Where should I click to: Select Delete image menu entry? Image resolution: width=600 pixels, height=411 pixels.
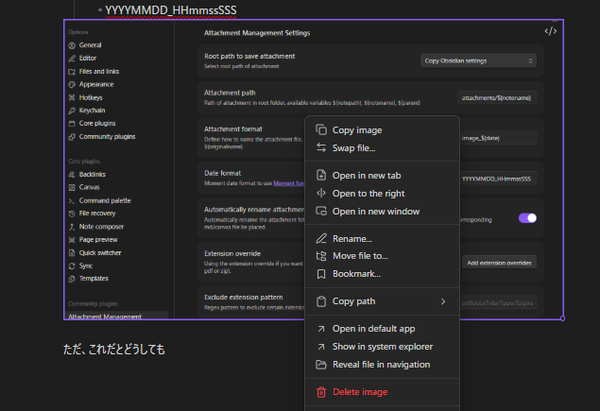pyautogui.click(x=382, y=392)
